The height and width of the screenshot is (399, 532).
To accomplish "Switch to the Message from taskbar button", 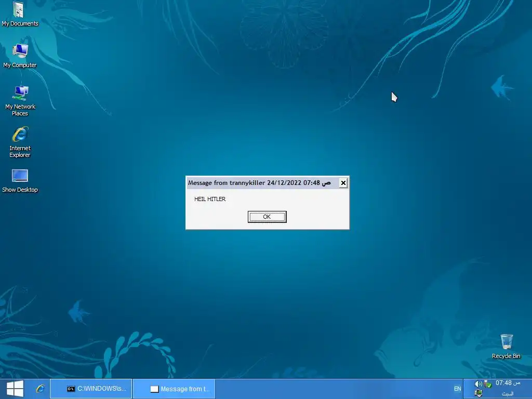I will (x=174, y=389).
